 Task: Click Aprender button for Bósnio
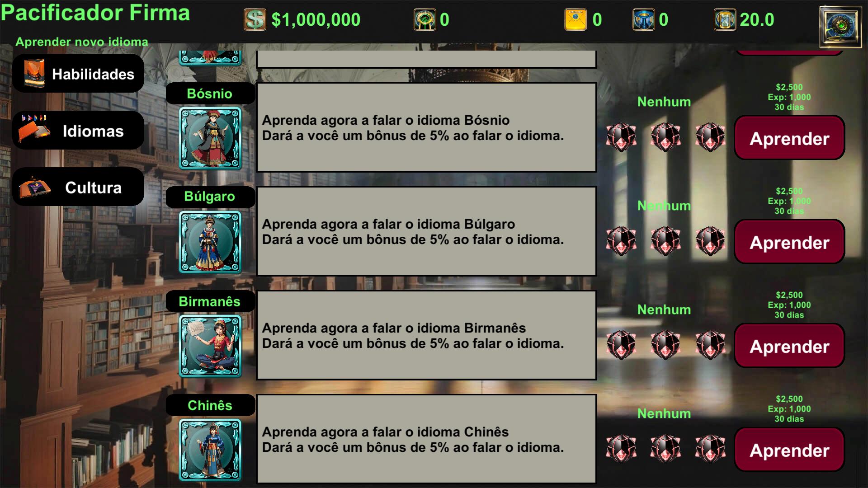click(789, 138)
